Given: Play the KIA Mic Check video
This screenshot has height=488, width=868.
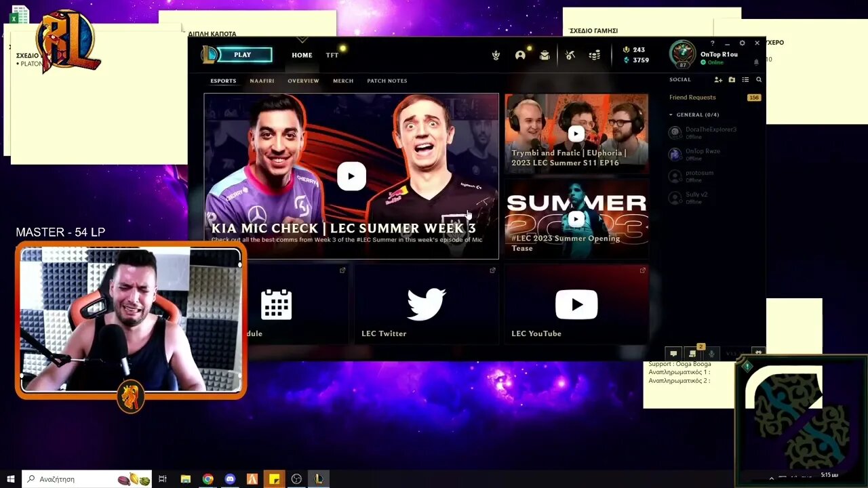Looking at the screenshot, I should pyautogui.click(x=351, y=176).
